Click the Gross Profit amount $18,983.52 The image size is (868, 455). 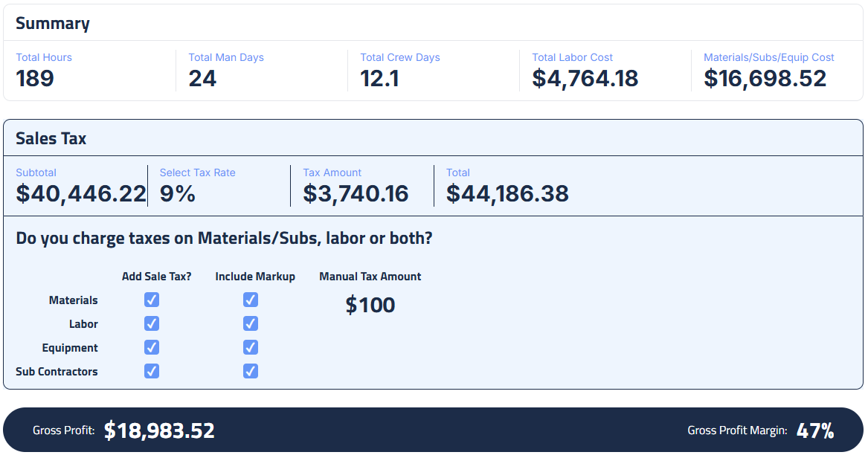pos(159,430)
